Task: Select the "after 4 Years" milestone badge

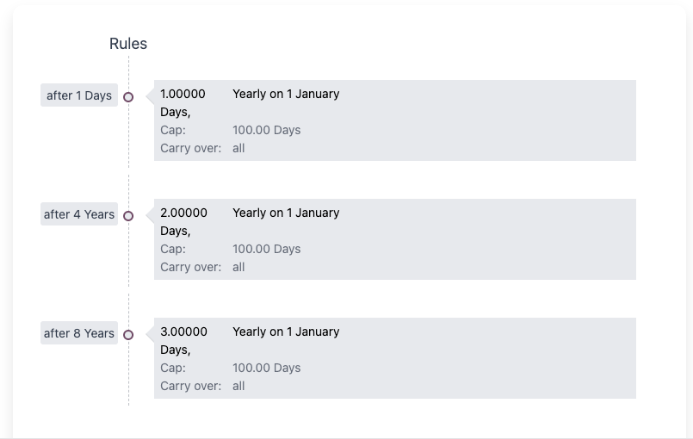Action: click(x=79, y=215)
